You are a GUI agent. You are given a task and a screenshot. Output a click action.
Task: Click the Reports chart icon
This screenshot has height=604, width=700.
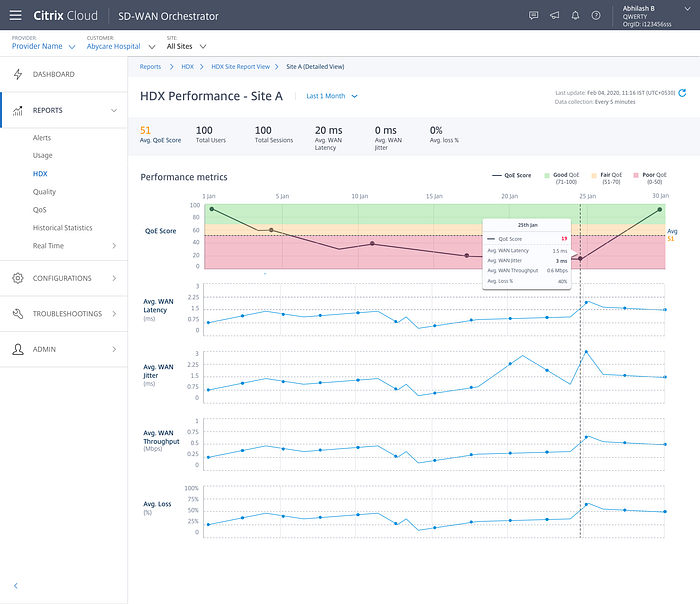(18, 111)
